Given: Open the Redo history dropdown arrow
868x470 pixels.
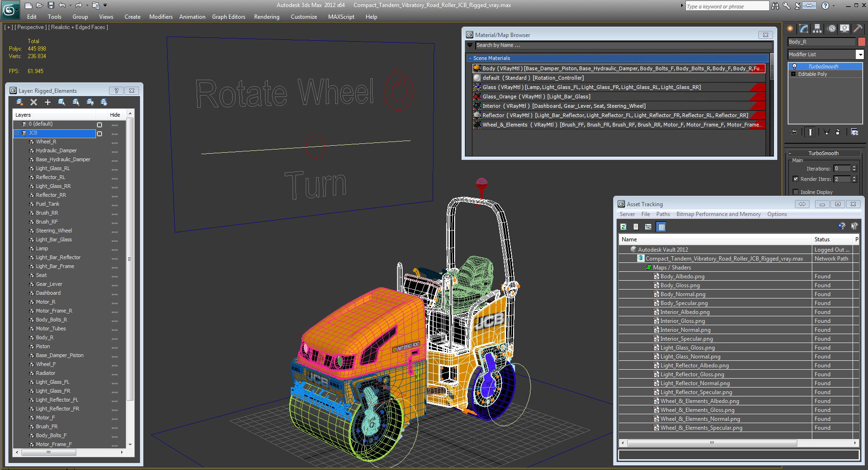Looking at the screenshot, I should 87,6.
